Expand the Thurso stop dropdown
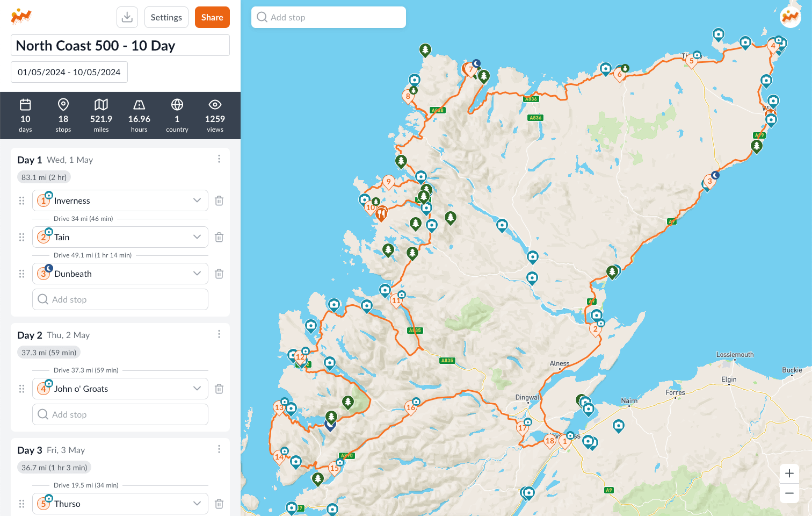 tap(197, 504)
